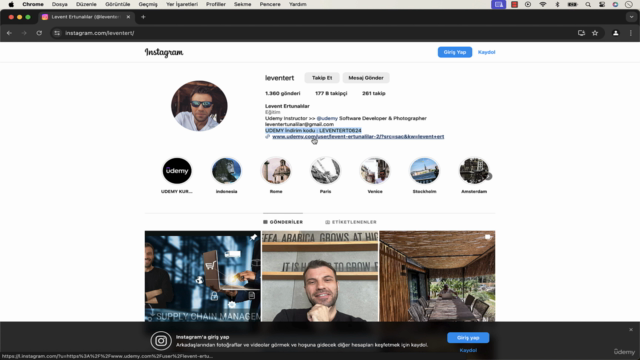Bookmark page with the star icon
Image resolution: width=640 pixels, height=360 pixels.
click(x=595, y=33)
